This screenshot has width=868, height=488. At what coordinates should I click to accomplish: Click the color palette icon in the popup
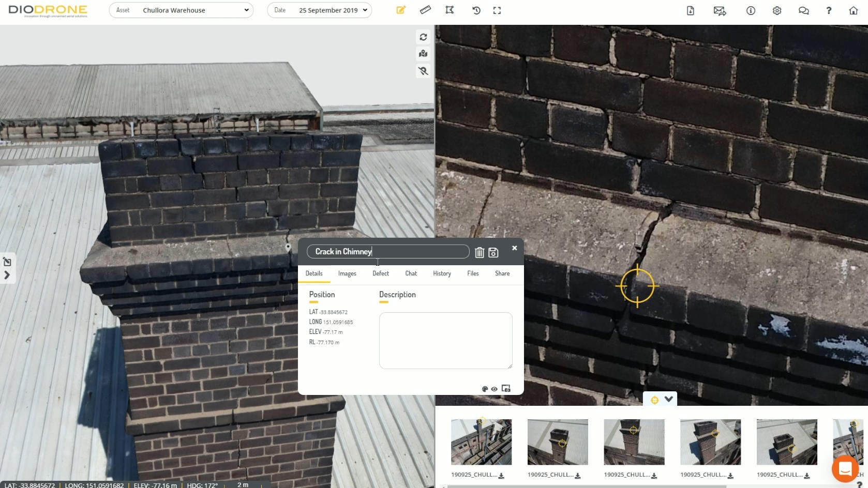point(485,389)
